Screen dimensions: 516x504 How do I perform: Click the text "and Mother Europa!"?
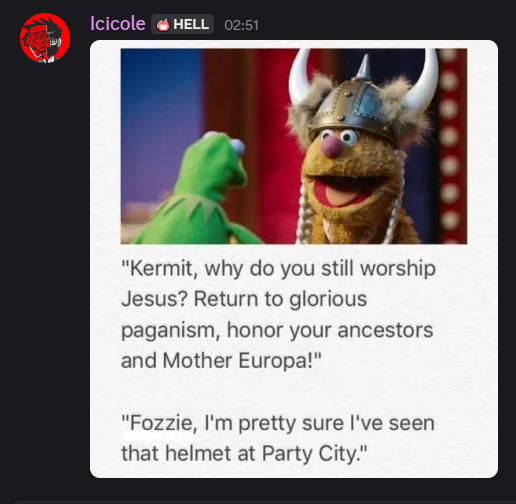coord(221,360)
